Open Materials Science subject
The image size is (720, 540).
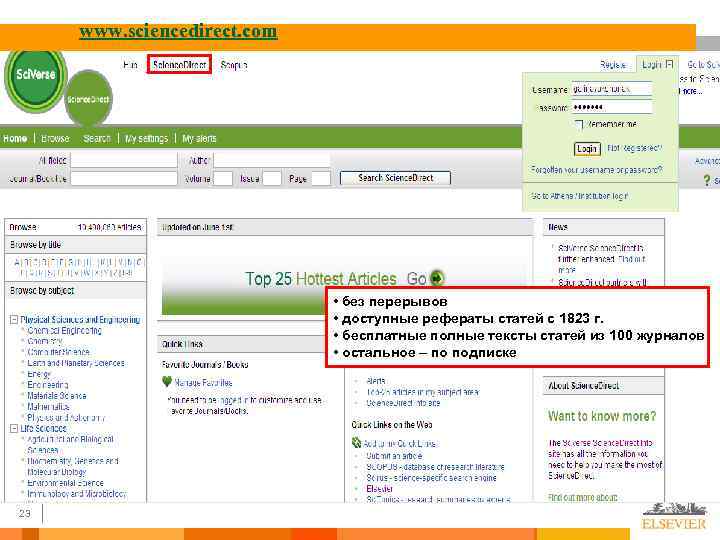pos(56,396)
